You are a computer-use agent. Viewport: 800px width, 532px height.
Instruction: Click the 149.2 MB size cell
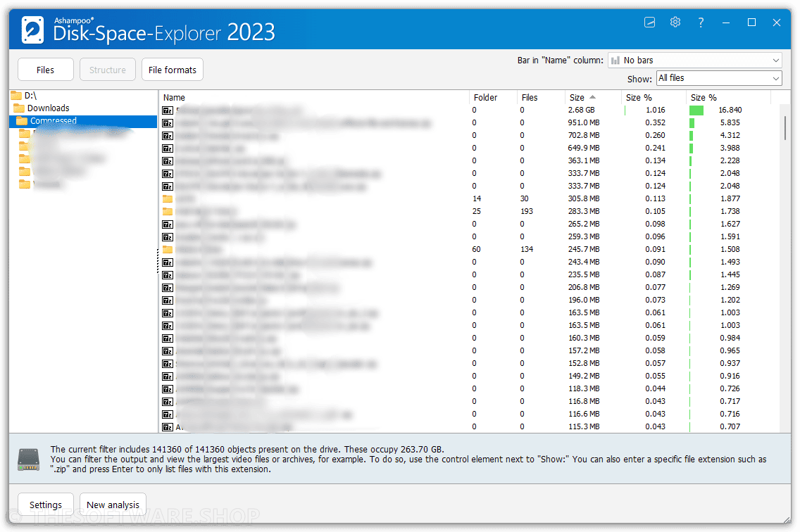(584, 376)
